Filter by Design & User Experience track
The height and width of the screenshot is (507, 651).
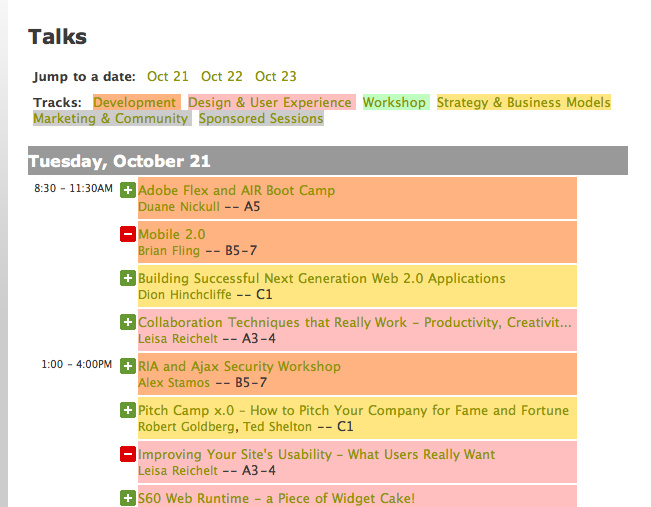(270, 103)
